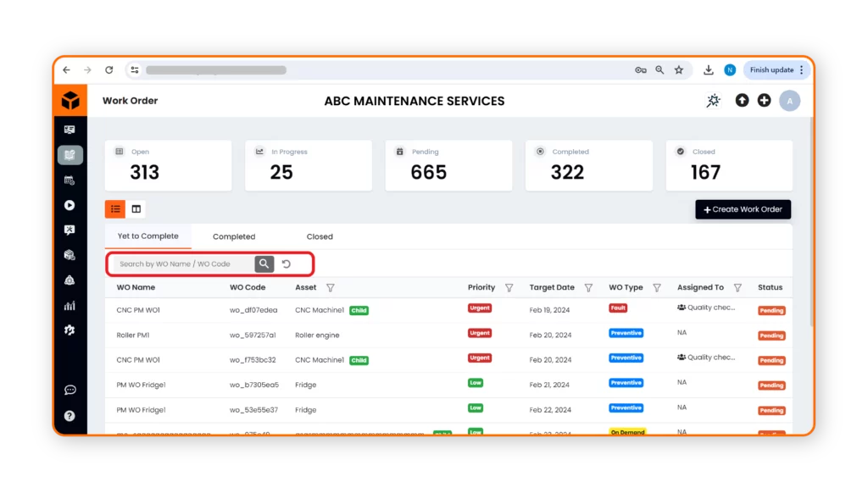Reload the browser page
Image resolution: width=868 pixels, height=488 pixels.
click(x=109, y=69)
